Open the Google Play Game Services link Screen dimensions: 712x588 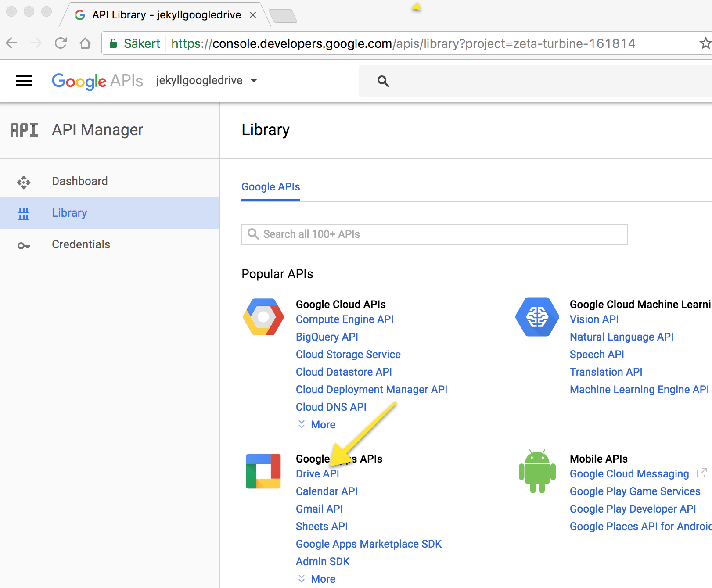point(635,491)
